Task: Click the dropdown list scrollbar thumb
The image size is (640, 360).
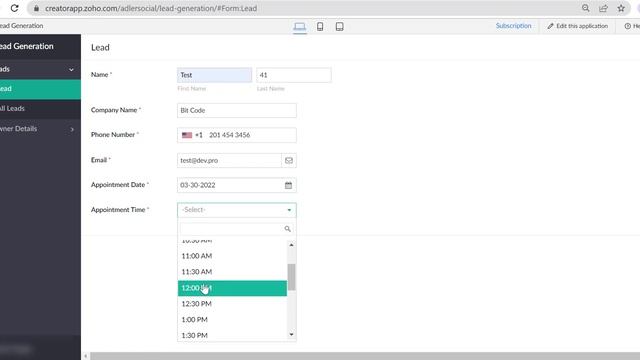Action: pos(291,277)
